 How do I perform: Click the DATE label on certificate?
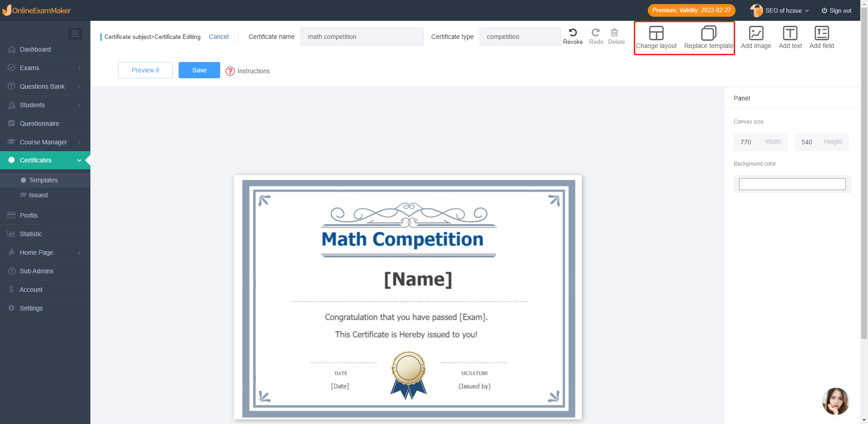pyautogui.click(x=341, y=373)
